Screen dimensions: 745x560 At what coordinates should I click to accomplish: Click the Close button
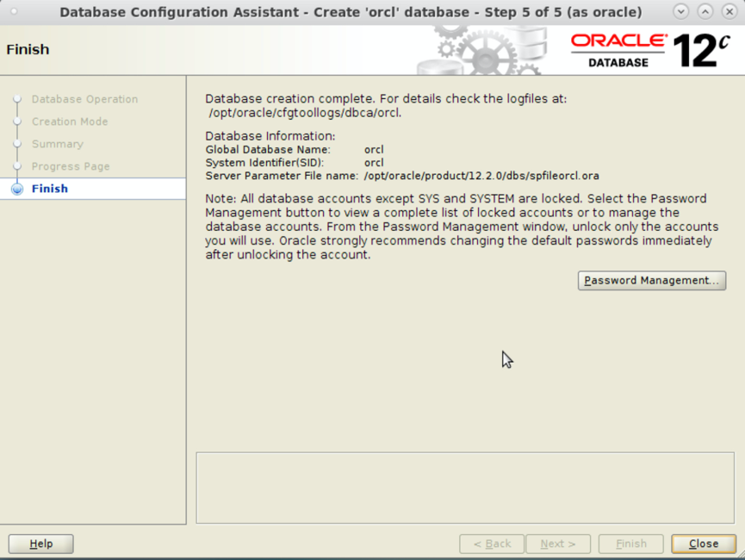pyautogui.click(x=703, y=544)
